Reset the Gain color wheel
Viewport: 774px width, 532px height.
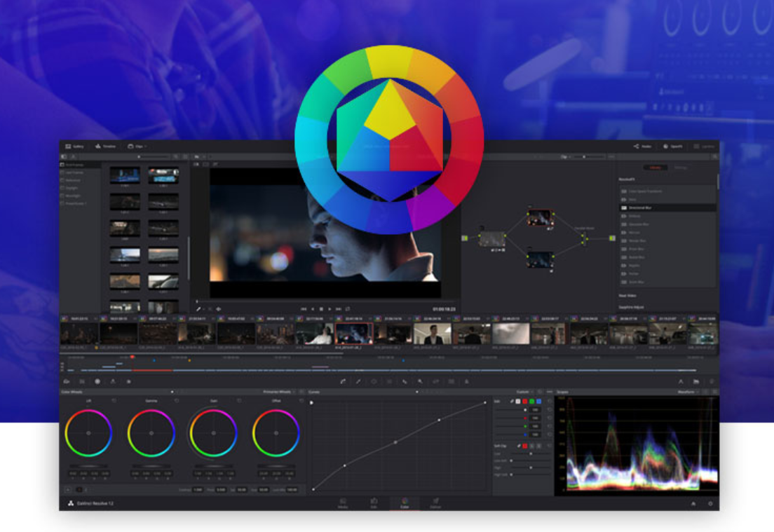pyautogui.click(x=239, y=401)
